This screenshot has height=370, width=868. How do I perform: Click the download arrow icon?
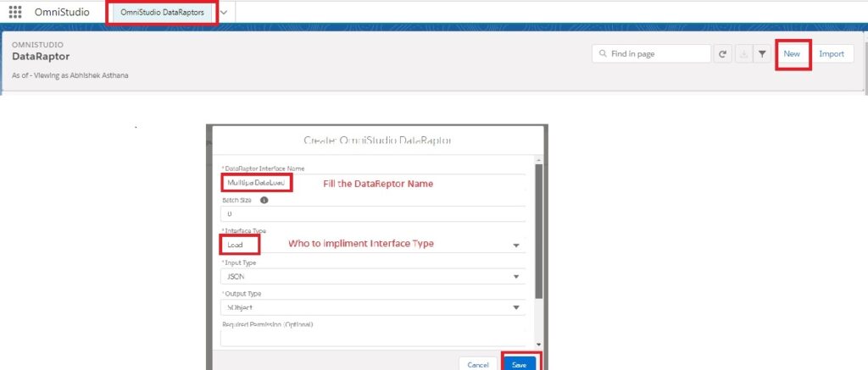tap(744, 53)
